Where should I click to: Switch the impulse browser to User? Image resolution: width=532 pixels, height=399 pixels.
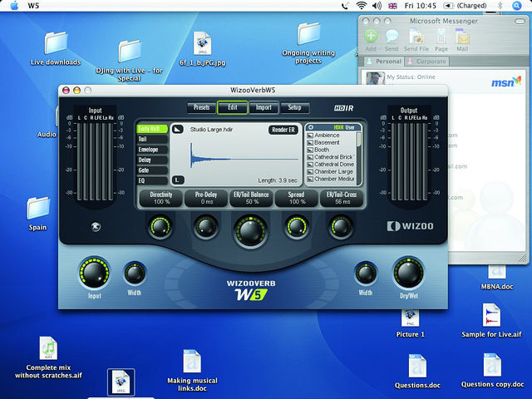point(350,127)
